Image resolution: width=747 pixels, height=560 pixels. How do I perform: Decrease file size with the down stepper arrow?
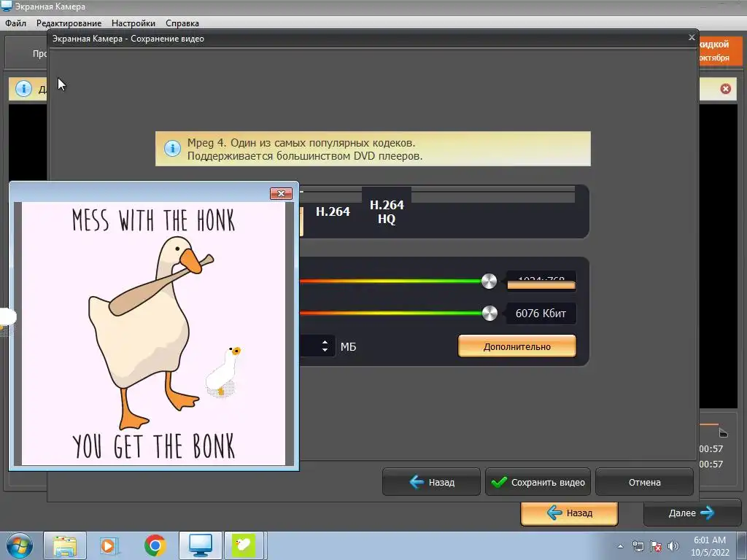tap(325, 350)
